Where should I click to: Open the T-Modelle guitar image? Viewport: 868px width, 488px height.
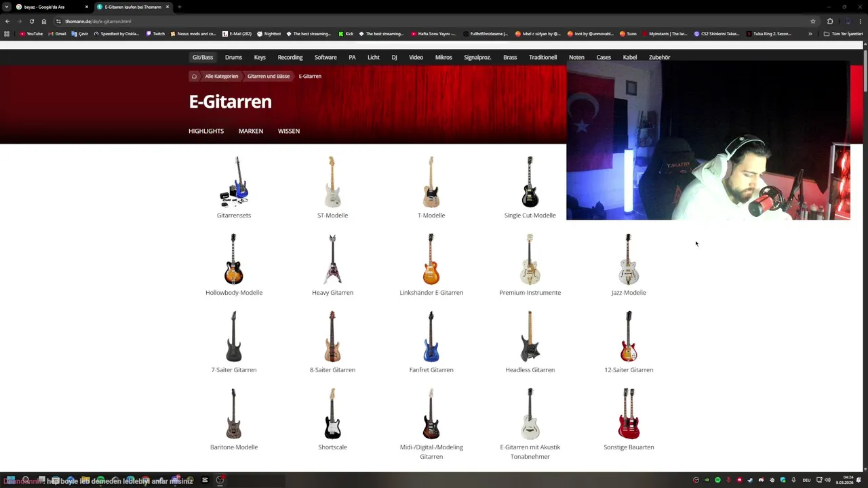click(431, 182)
